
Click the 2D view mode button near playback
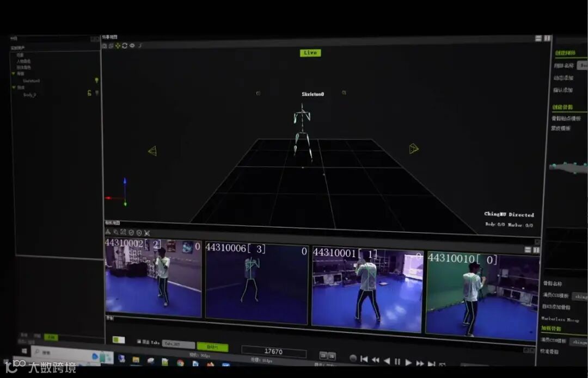click(x=323, y=356)
